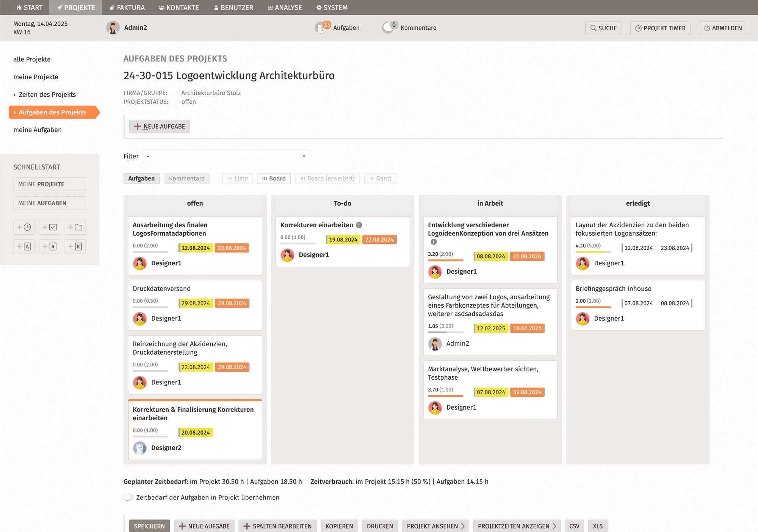Open the FAKTURA menu

tap(127, 8)
